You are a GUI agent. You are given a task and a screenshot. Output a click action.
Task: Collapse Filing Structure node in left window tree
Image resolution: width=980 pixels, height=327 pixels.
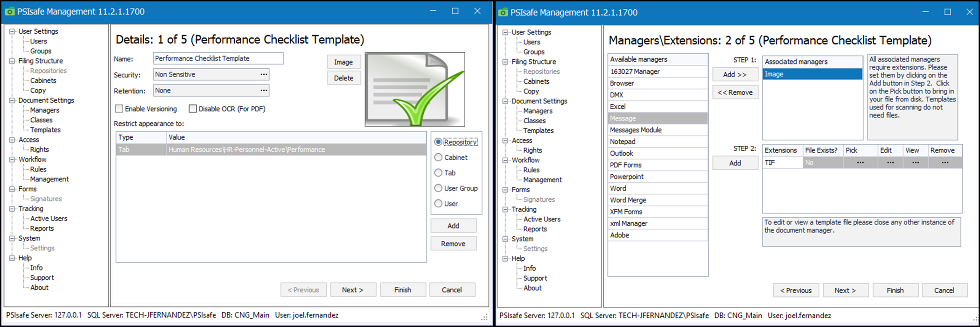[x=12, y=61]
